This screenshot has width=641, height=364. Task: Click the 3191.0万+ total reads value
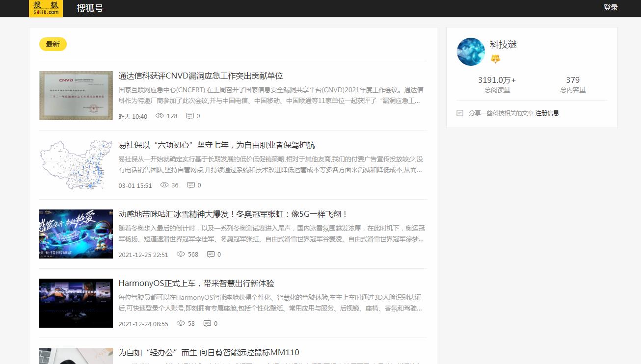[497, 80]
